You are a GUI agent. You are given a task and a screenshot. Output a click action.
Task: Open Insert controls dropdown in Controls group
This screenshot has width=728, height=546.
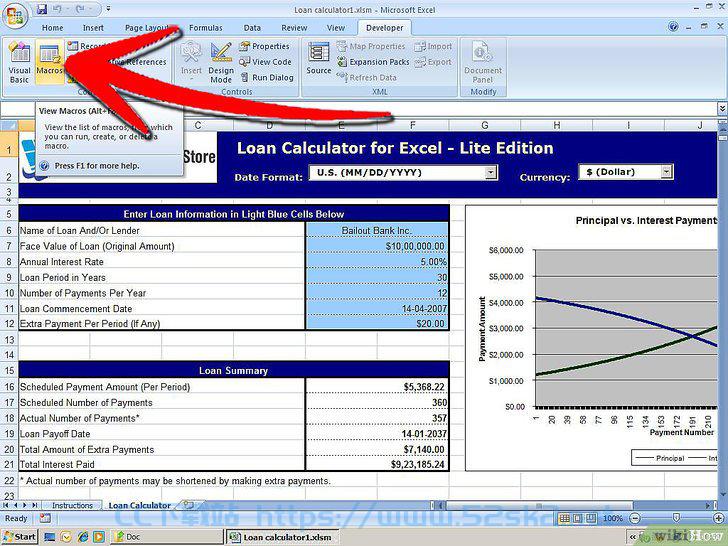[191, 62]
